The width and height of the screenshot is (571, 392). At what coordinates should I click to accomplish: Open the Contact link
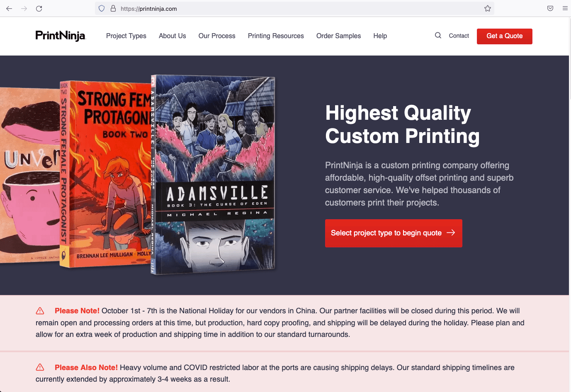[459, 36]
